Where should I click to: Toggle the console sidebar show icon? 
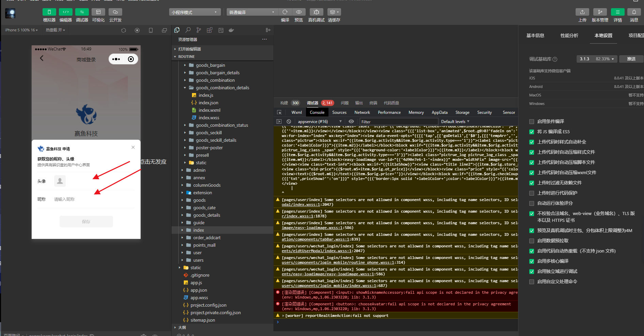pyautogui.click(x=279, y=121)
